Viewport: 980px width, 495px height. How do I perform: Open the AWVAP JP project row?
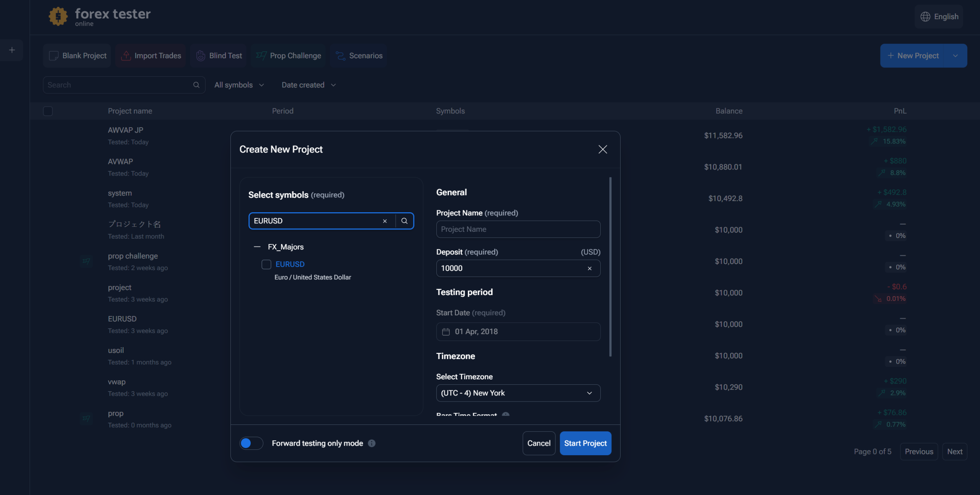click(x=505, y=136)
